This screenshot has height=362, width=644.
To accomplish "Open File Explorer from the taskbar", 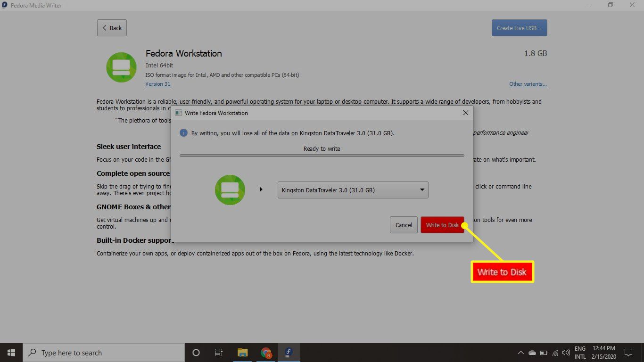I will click(x=242, y=353).
